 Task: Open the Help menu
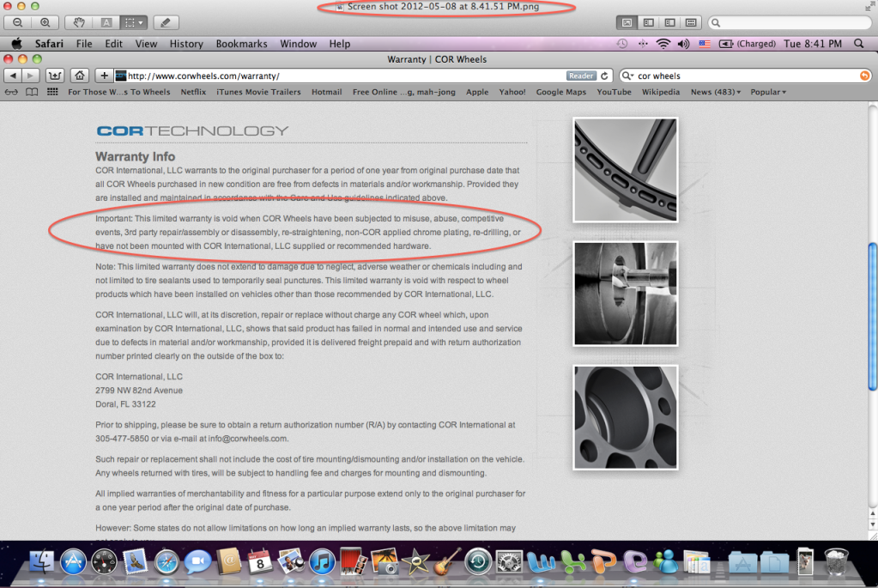click(x=339, y=44)
